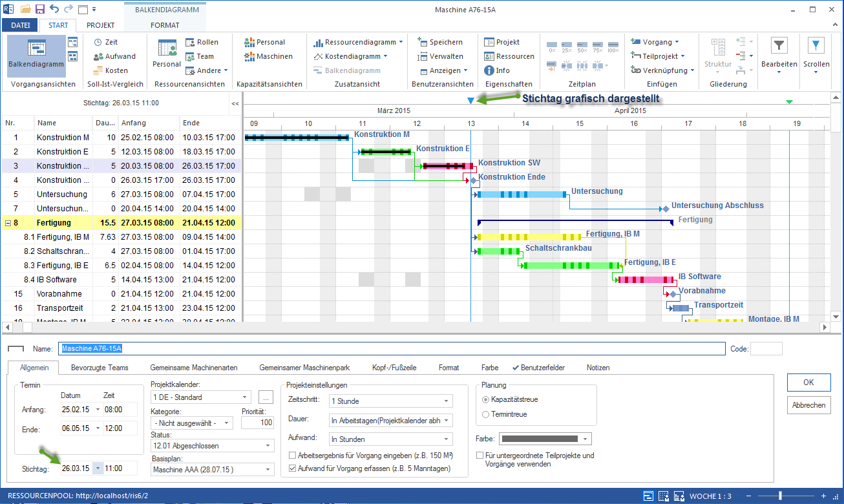844x504 pixels.
Task: Click the Code input field
Action: pyautogui.click(x=766, y=348)
